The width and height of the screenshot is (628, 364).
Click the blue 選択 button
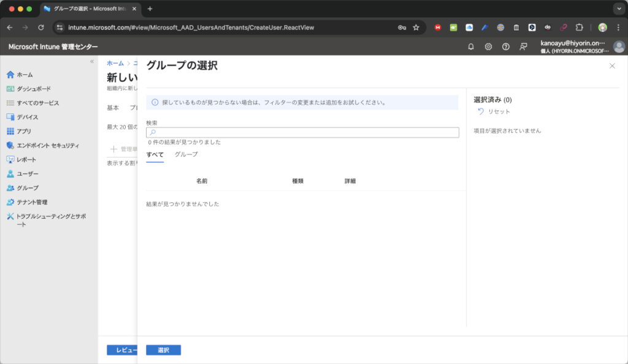(x=163, y=350)
